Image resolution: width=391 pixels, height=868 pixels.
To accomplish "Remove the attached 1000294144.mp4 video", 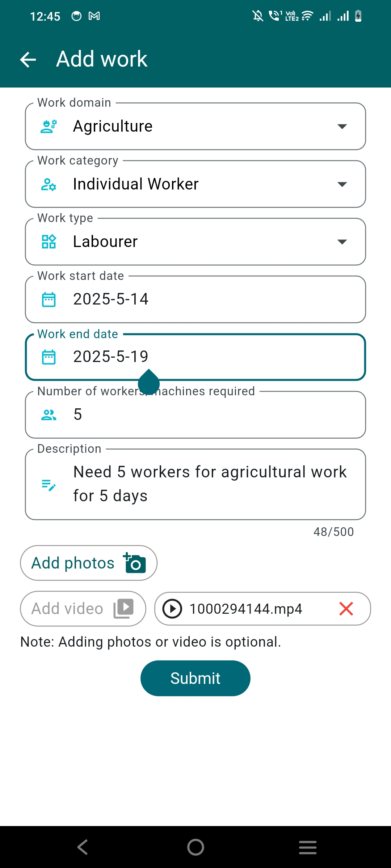I will point(346,609).
